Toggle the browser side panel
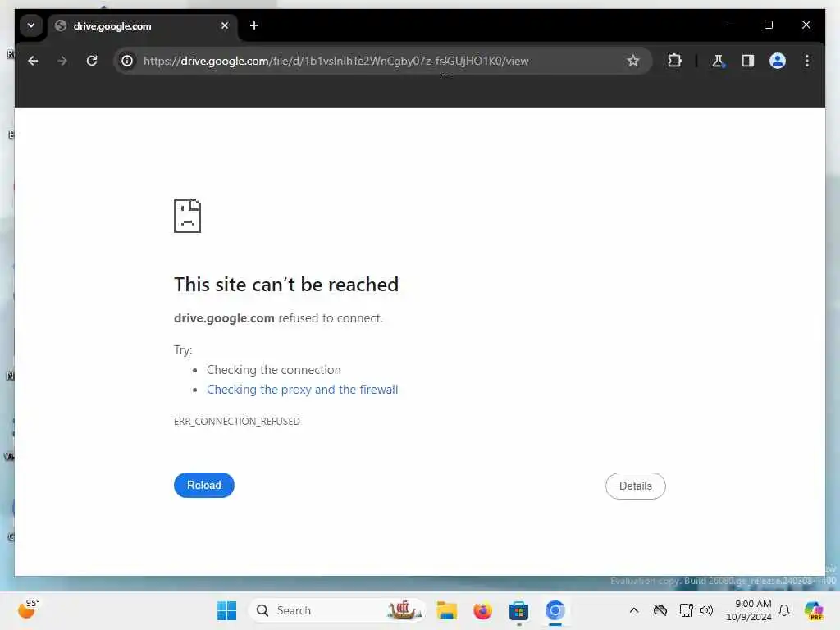The width and height of the screenshot is (840, 630). (x=748, y=61)
